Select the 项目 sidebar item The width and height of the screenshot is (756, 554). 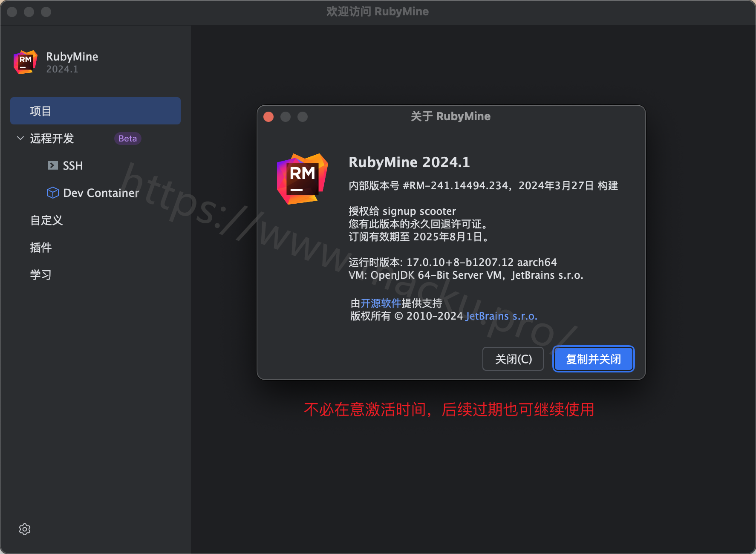95,111
